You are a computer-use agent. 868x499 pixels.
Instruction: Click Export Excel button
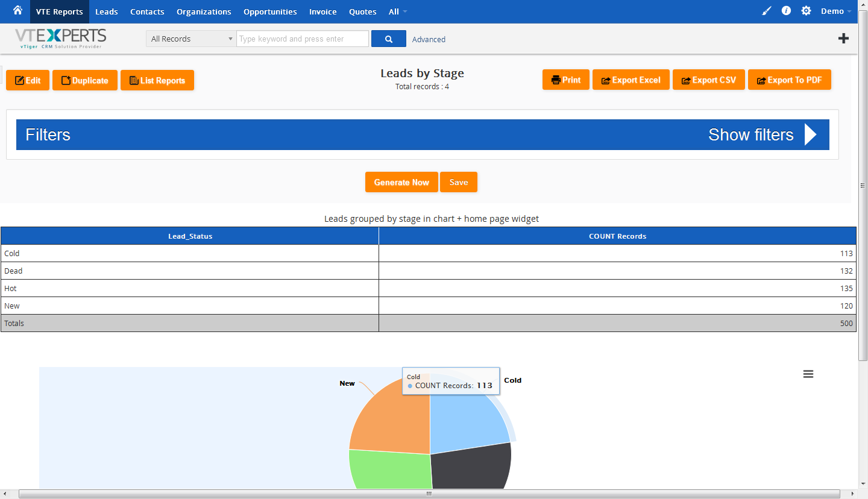[631, 80]
